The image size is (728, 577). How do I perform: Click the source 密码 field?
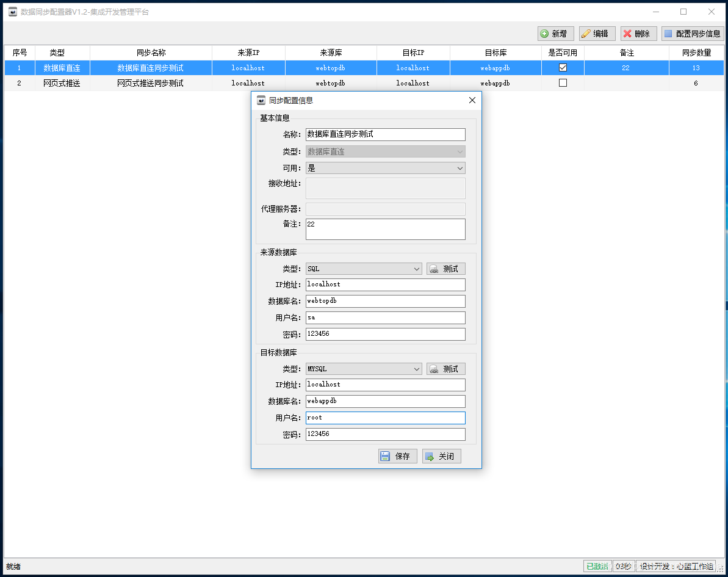click(x=385, y=334)
